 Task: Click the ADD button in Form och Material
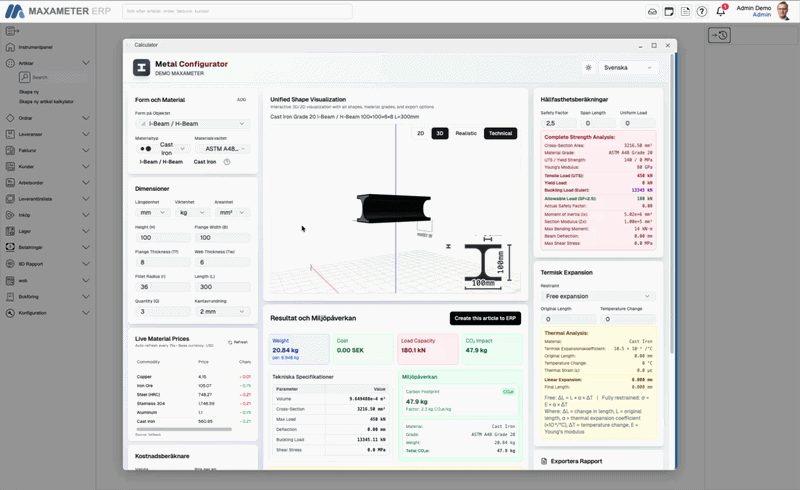tap(241, 100)
